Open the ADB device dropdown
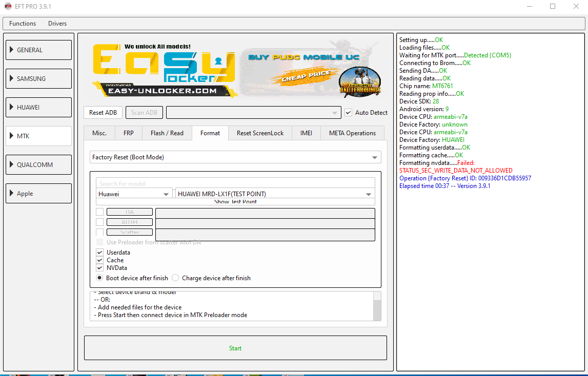 [254, 113]
